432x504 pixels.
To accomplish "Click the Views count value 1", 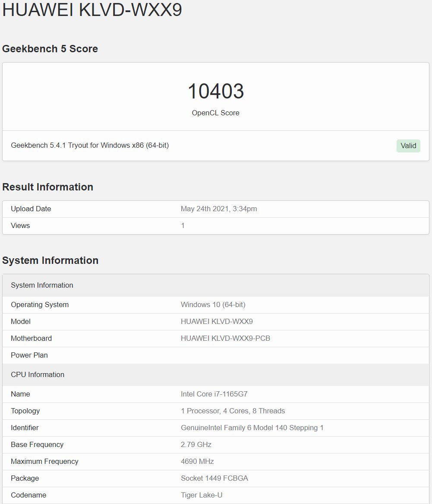I will [183, 225].
